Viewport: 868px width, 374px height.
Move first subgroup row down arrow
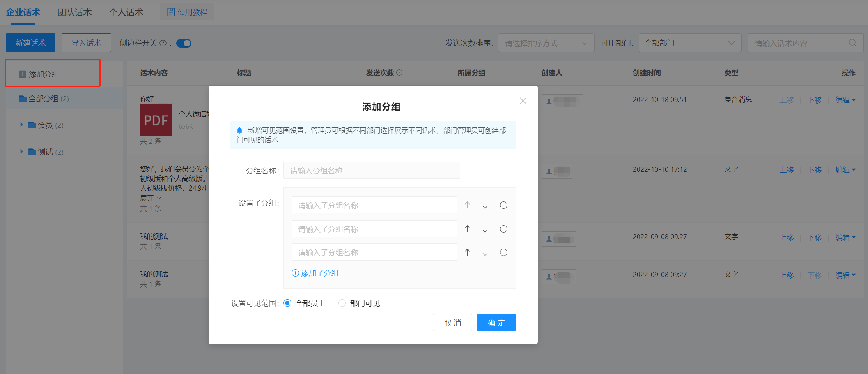point(485,205)
